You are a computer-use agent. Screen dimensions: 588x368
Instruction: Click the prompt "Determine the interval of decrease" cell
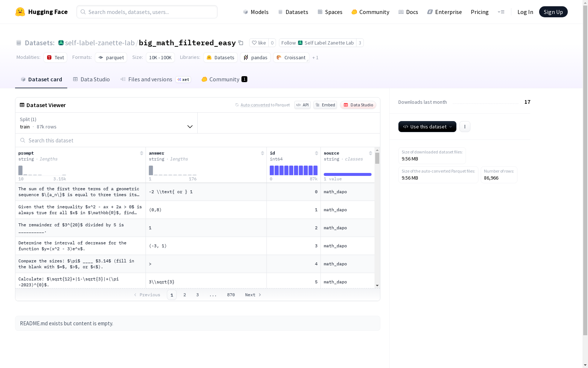[x=80, y=246]
